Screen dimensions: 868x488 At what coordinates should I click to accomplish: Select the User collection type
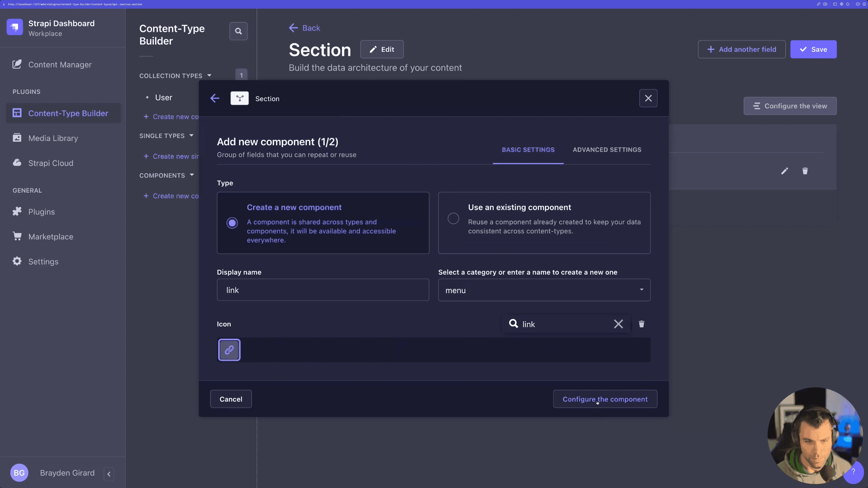163,98
